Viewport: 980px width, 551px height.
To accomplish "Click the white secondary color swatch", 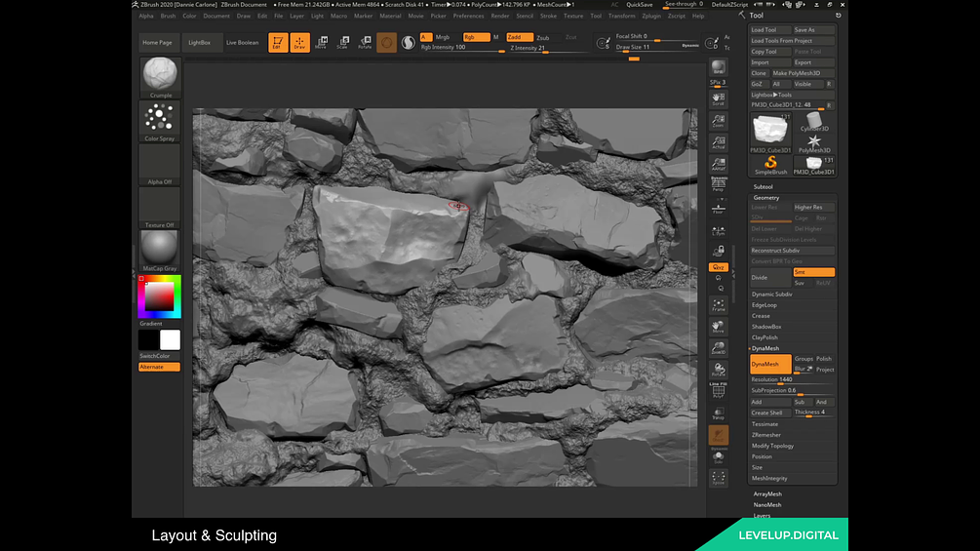I will (170, 340).
